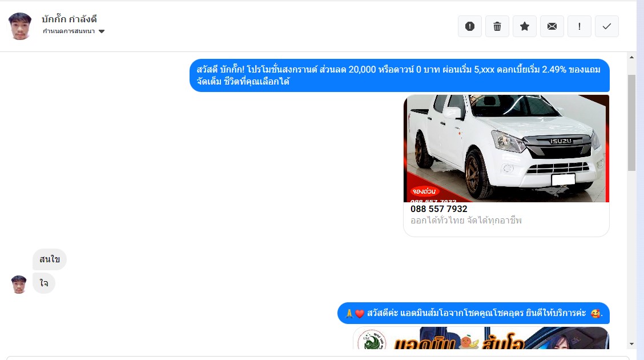Star this conversation with the star icon
Viewport: 644px width, 360px height.
pos(525,26)
